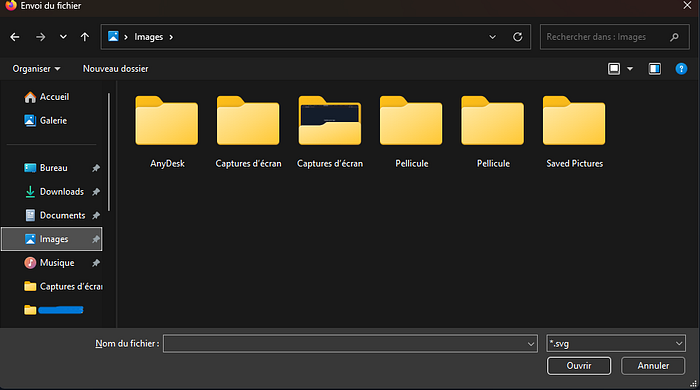The width and height of the screenshot is (700, 390).
Task: Click the sidebar vertical scrollbar
Action: tap(109, 152)
